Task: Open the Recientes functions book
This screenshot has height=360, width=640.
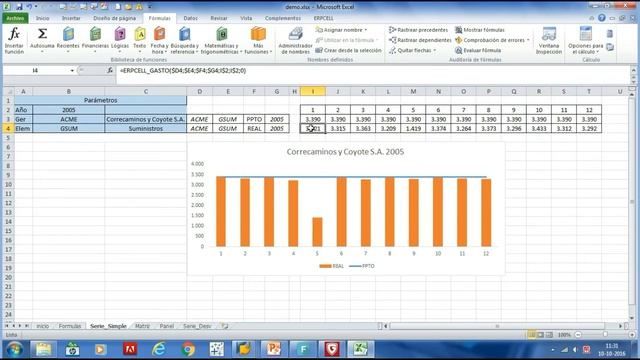Action: 68,40
